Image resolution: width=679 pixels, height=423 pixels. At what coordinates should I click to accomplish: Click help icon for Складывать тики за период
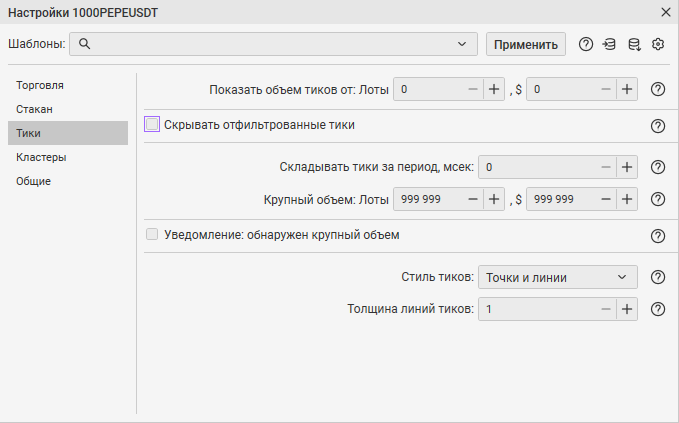tap(658, 168)
